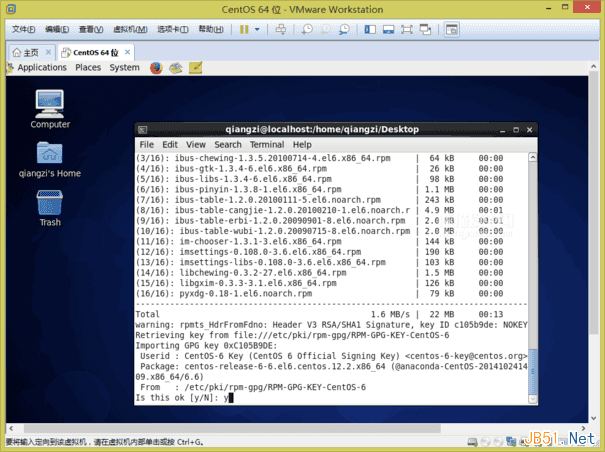This screenshot has width=605, height=452.
Task: Open the notes icon in the GNOME panel
Action: pyautogui.click(x=196, y=68)
